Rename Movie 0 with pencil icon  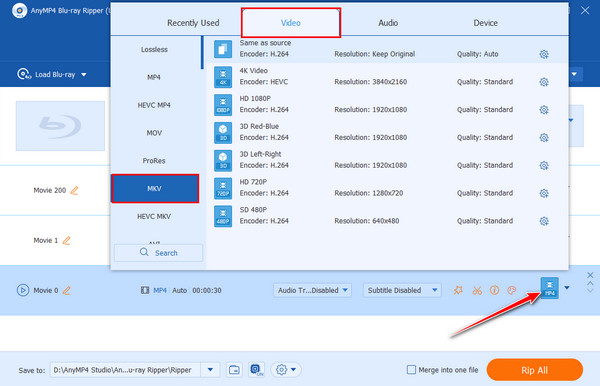(x=67, y=290)
